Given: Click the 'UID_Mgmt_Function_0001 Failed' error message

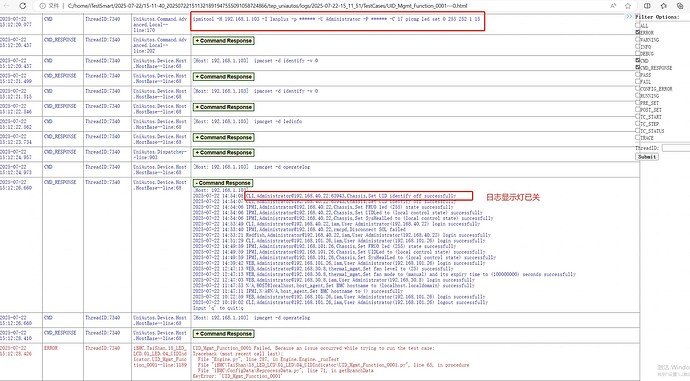Looking at the screenshot, I should click(x=313, y=348).
